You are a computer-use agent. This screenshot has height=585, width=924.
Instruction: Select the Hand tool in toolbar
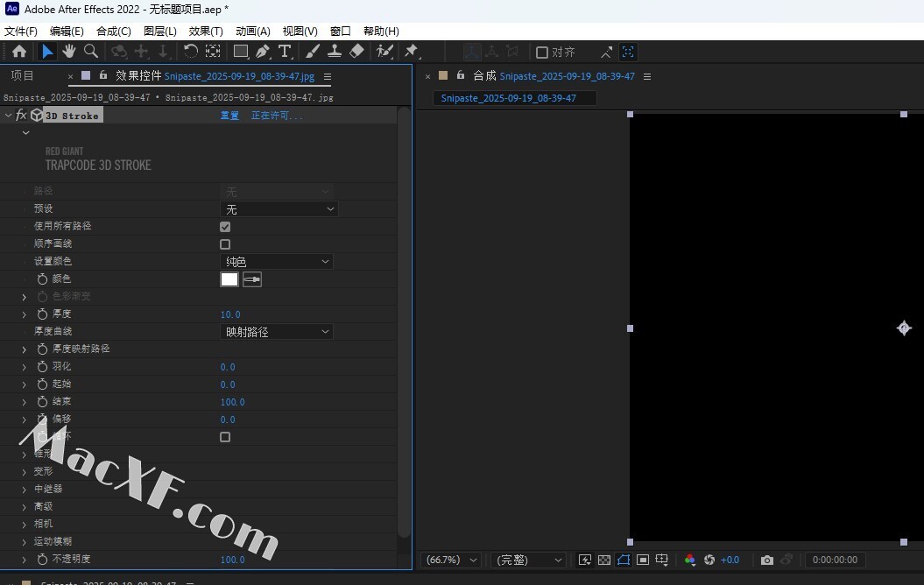[x=69, y=52]
